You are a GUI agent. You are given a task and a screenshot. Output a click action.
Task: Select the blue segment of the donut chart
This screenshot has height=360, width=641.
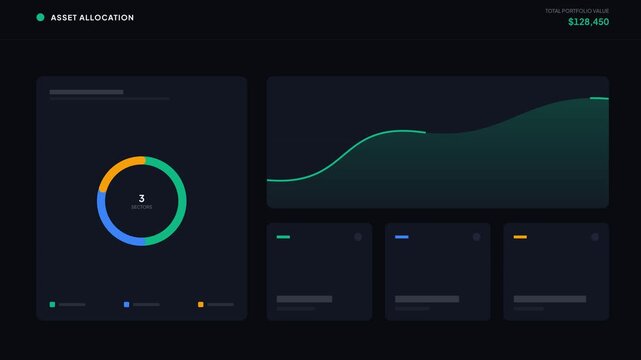[x=109, y=227]
